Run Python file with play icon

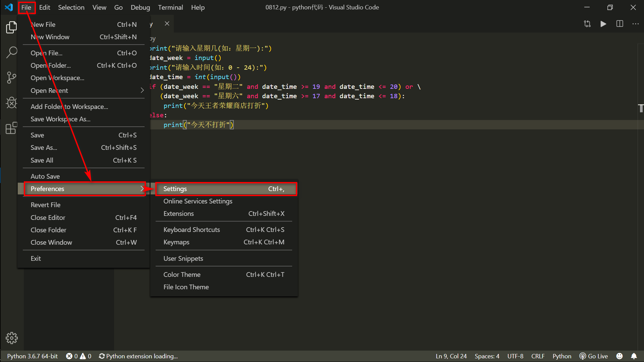(x=603, y=24)
